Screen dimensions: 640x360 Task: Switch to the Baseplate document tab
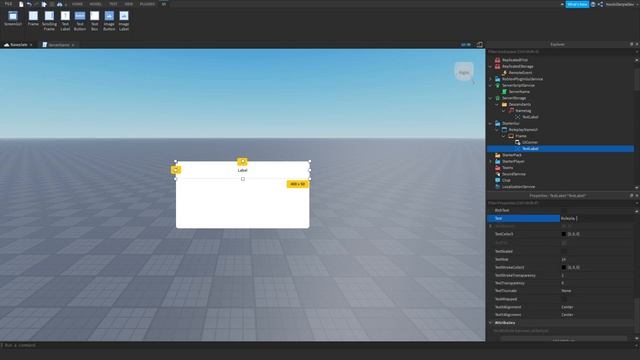pyautogui.click(x=18, y=44)
